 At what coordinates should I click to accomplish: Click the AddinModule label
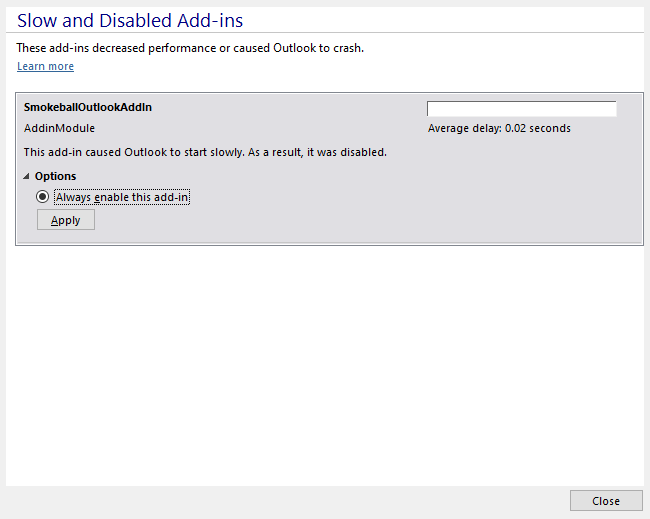[x=59, y=129]
